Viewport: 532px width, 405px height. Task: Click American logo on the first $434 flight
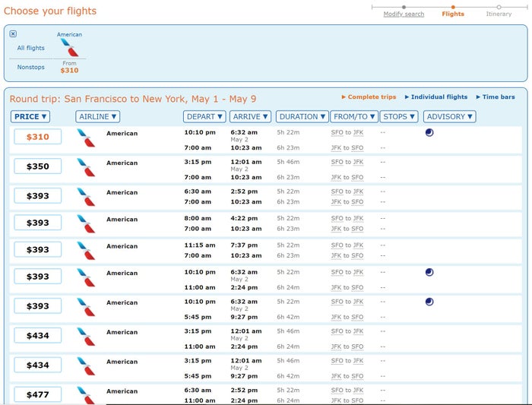point(86,337)
